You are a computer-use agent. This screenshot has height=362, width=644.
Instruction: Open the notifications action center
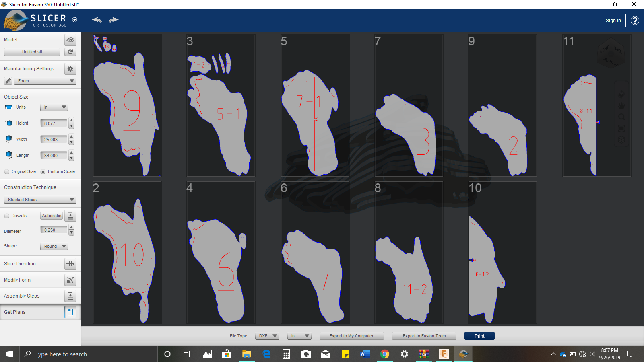[631, 354]
